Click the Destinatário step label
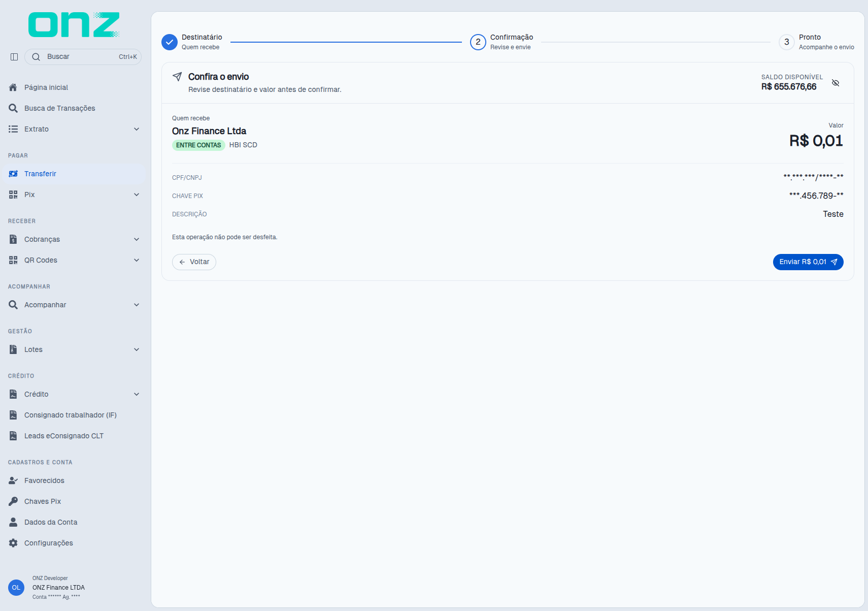Viewport: 868px width, 611px height. (202, 37)
